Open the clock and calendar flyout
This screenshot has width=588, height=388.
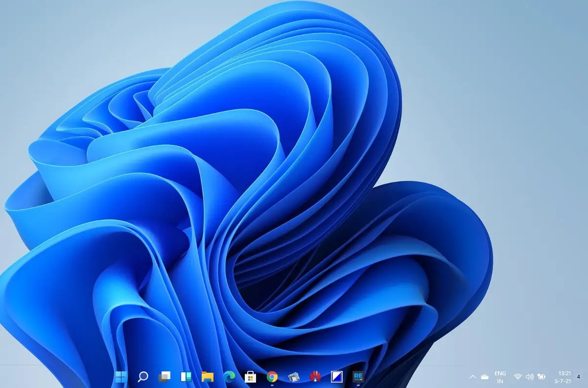pyautogui.click(x=563, y=377)
